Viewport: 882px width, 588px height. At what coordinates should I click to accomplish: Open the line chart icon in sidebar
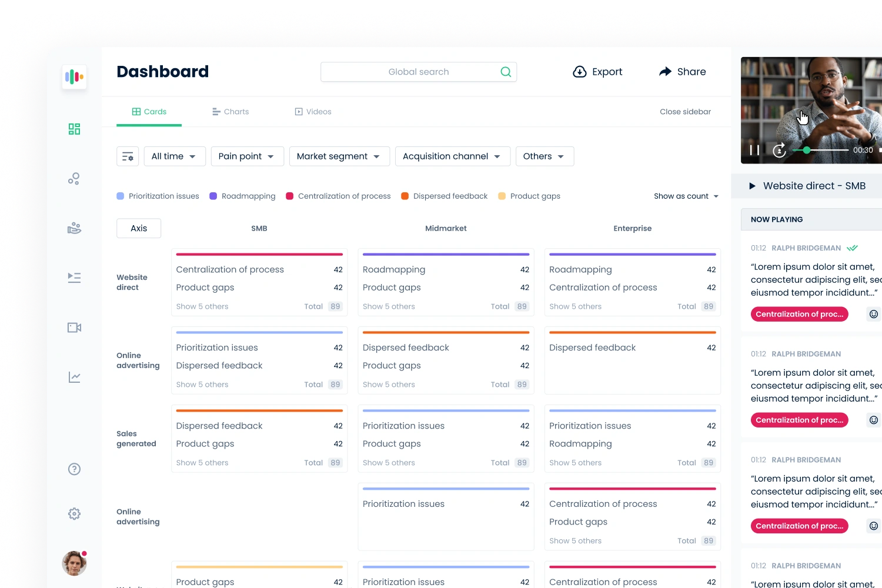[x=74, y=377]
